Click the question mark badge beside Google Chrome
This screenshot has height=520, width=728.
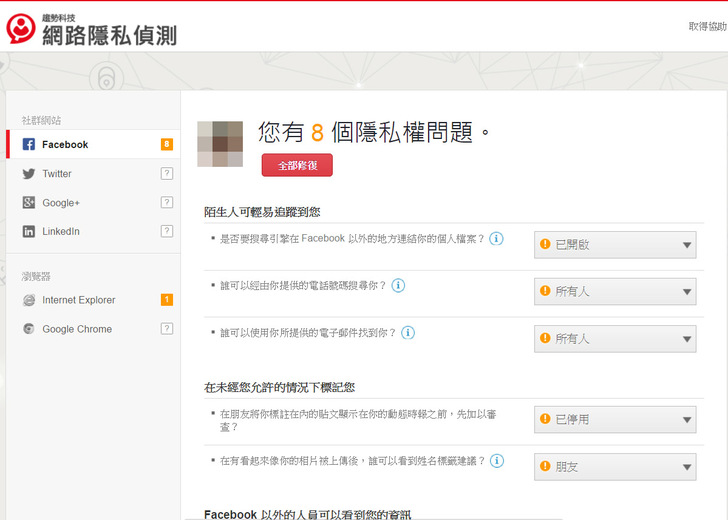(167, 329)
